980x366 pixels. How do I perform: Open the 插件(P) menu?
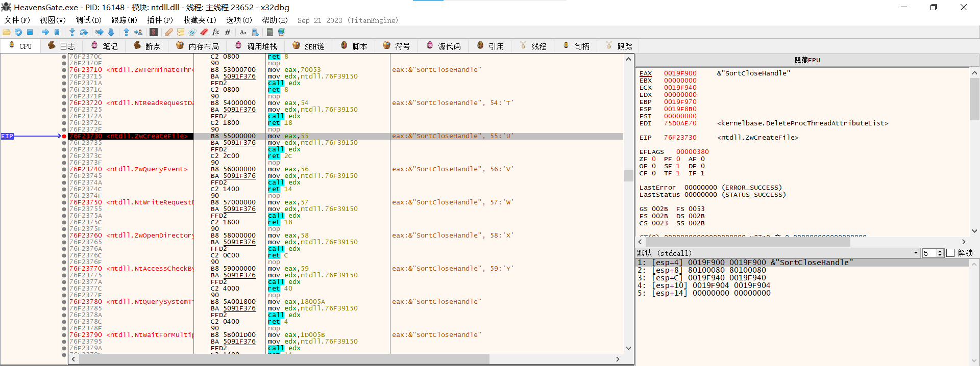160,20
